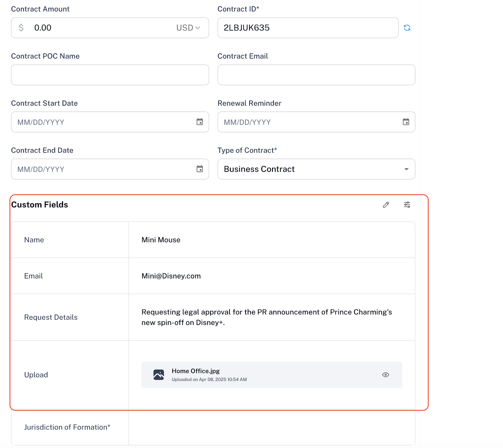Click the Contract Email field
The height and width of the screenshot is (448, 503).
point(316,75)
